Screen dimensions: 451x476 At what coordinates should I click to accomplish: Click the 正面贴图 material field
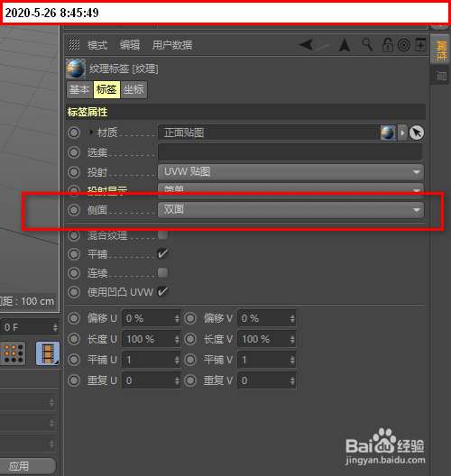pyautogui.click(x=269, y=133)
